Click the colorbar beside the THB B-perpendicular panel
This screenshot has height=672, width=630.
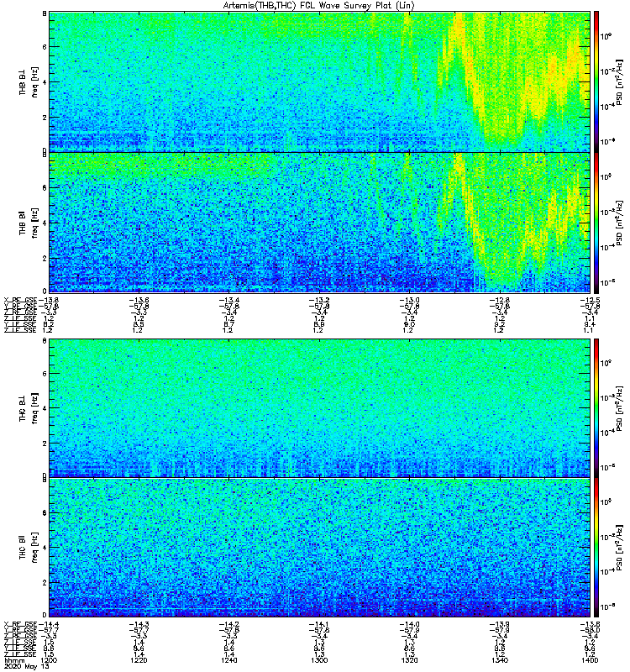point(596,81)
